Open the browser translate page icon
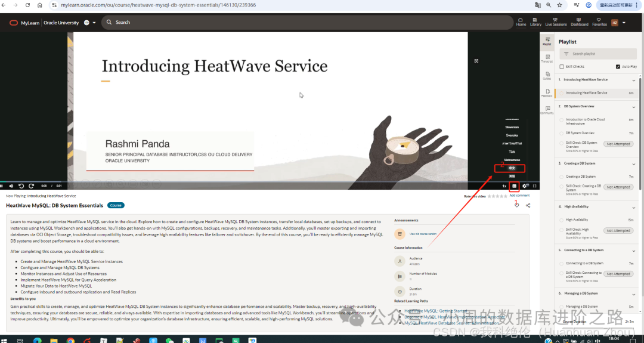 pyautogui.click(x=538, y=5)
